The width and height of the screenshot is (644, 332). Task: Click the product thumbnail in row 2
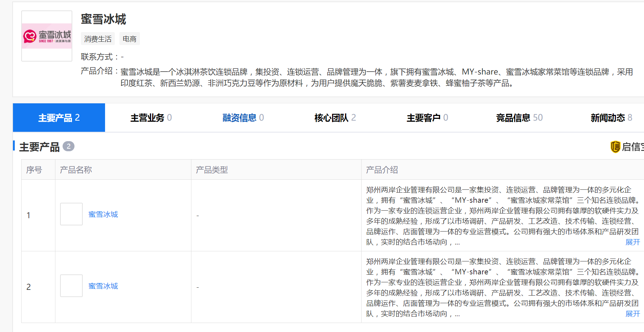pos(71,286)
